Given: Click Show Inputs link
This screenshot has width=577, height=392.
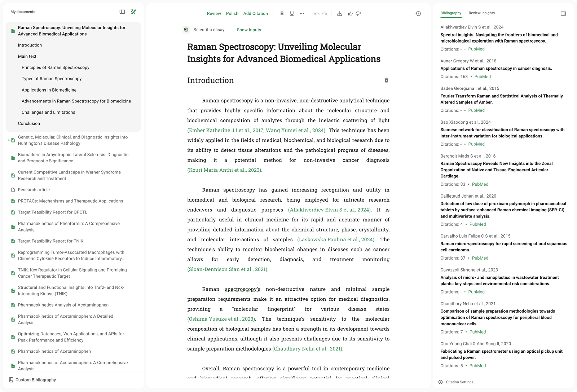Looking at the screenshot, I should [249, 30].
